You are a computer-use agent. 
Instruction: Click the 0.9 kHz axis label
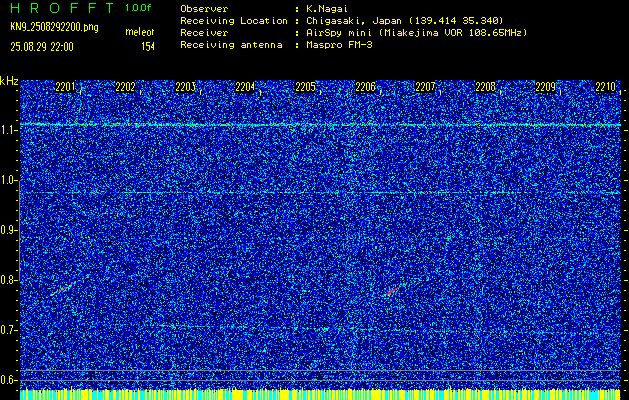tap(8, 230)
